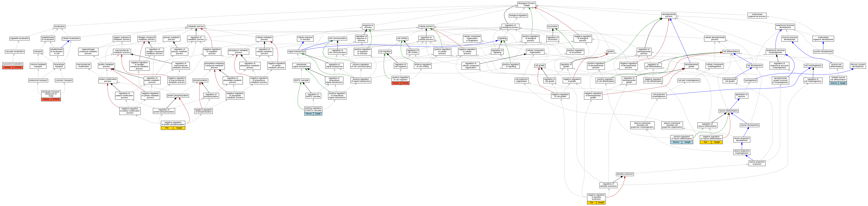The width and height of the screenshot is (868, 206).
Task: Select "negative regulation of protein modification process" node
Action: [130, 111]
